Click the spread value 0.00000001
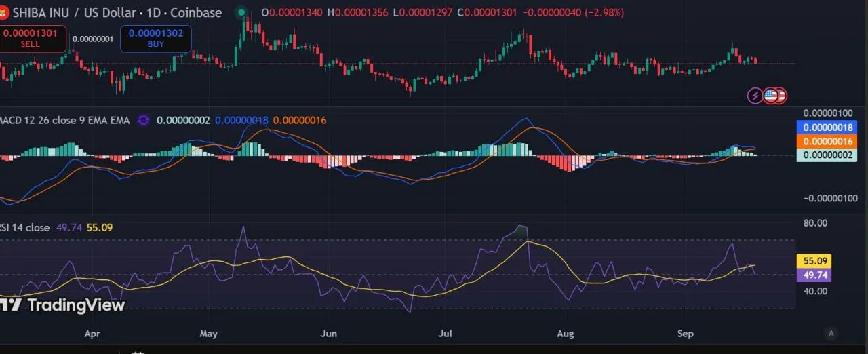The image size is (868, 354). coord(93,39)
